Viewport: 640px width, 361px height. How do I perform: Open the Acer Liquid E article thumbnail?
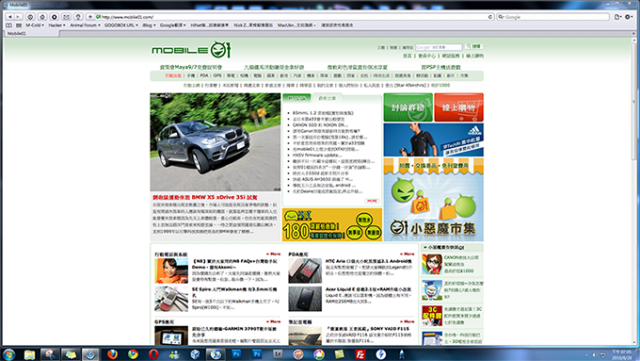305,299
